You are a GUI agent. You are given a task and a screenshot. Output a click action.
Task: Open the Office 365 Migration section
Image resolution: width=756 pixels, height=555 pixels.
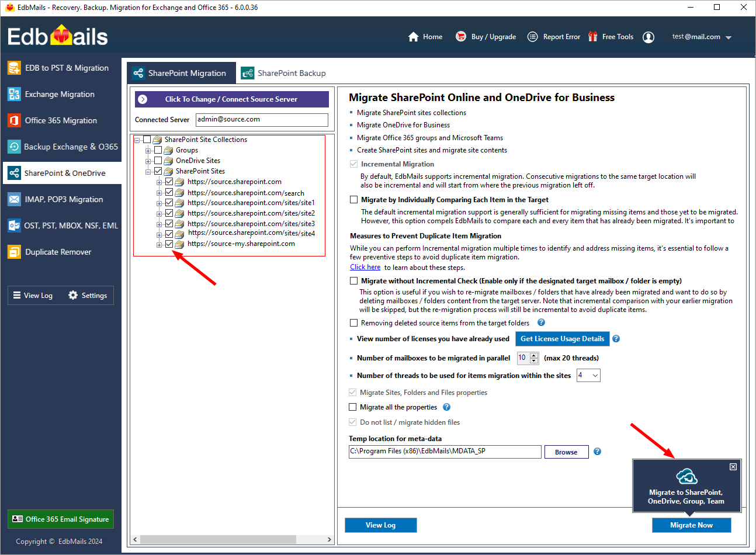click(x=61, y=120)
